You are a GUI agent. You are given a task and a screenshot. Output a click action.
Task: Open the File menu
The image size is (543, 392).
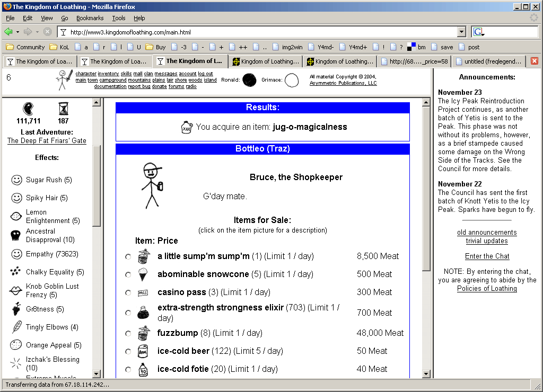click(10, 18)
